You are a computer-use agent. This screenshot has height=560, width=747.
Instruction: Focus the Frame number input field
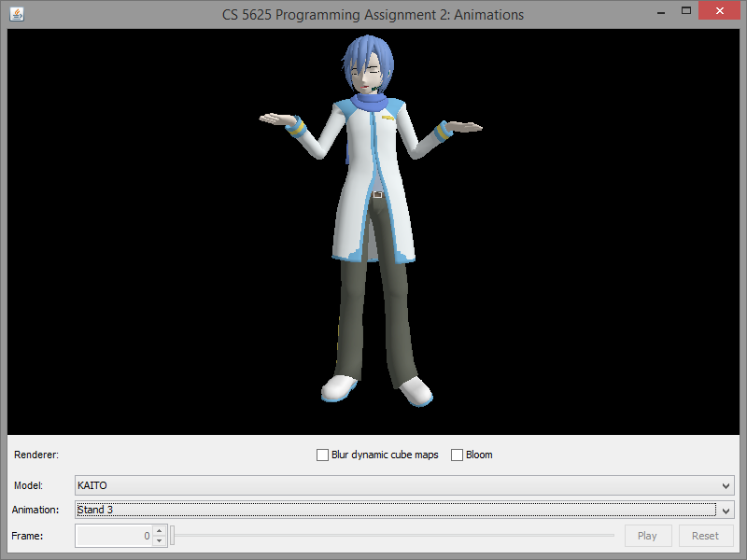click(x=112, y=536)
